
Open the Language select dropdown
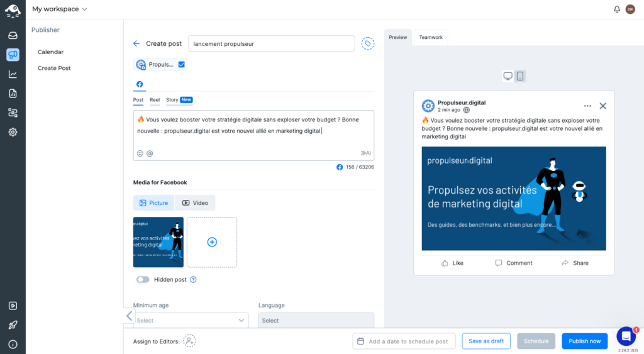(316, 320)
